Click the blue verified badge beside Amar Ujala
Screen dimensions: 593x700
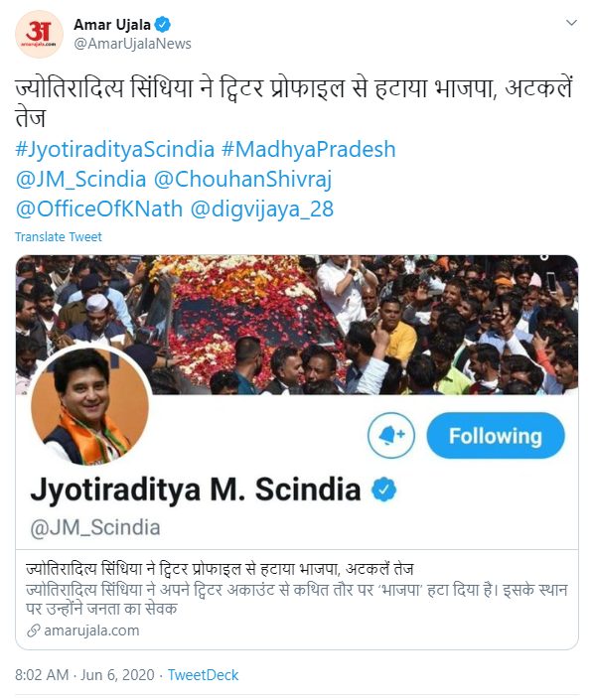coord(163,25)
